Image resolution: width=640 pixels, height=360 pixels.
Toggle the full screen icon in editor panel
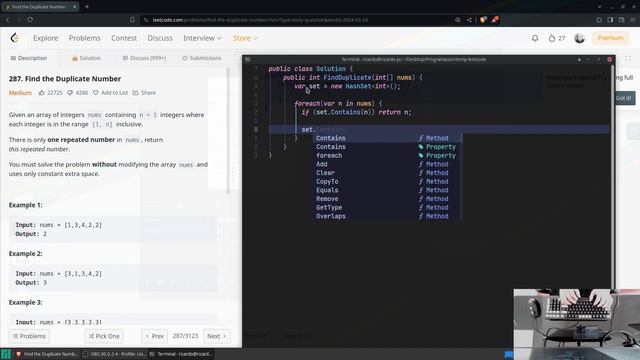[628, 59]
